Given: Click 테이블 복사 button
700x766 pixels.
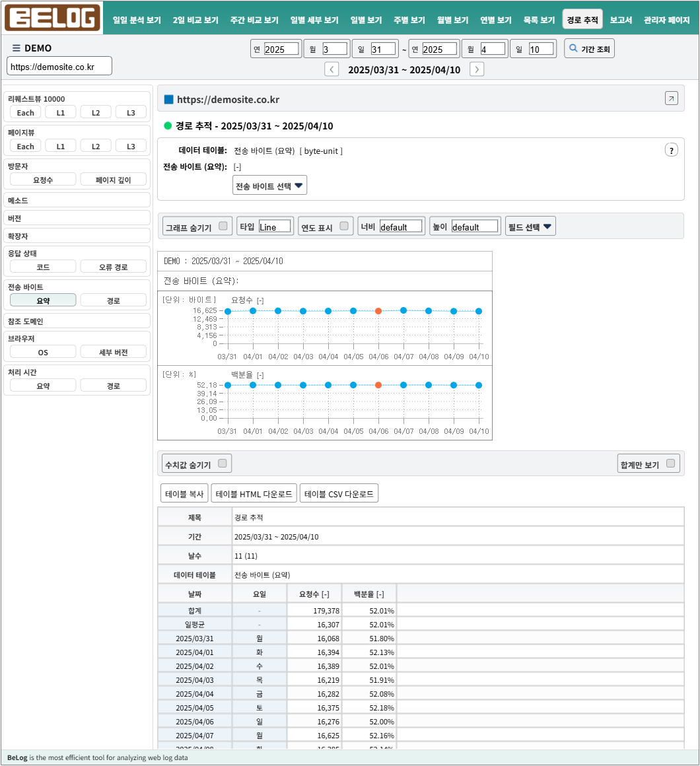Looking at the screenshot, I should (184, 493).
